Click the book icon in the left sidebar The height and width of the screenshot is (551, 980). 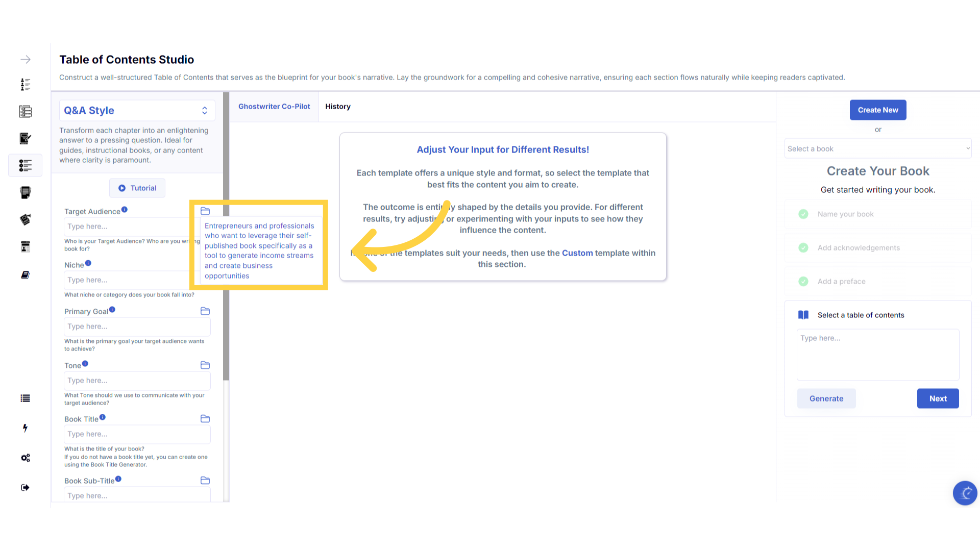click(26, 275)
